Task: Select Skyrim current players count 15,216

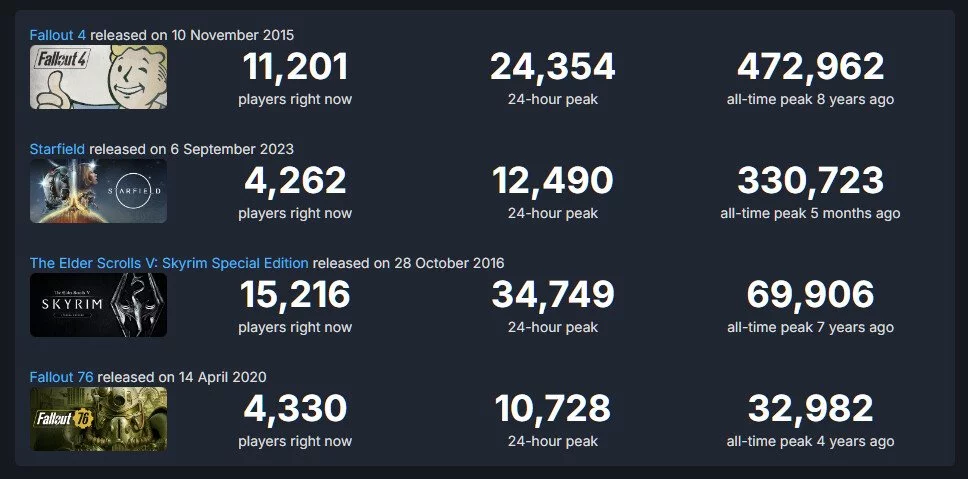Action: click(295, 294)
